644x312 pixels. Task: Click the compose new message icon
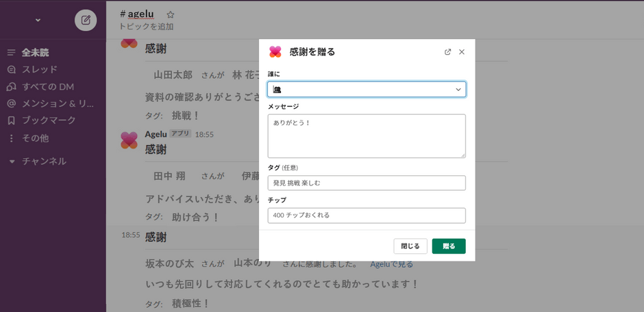pos(86,20)
